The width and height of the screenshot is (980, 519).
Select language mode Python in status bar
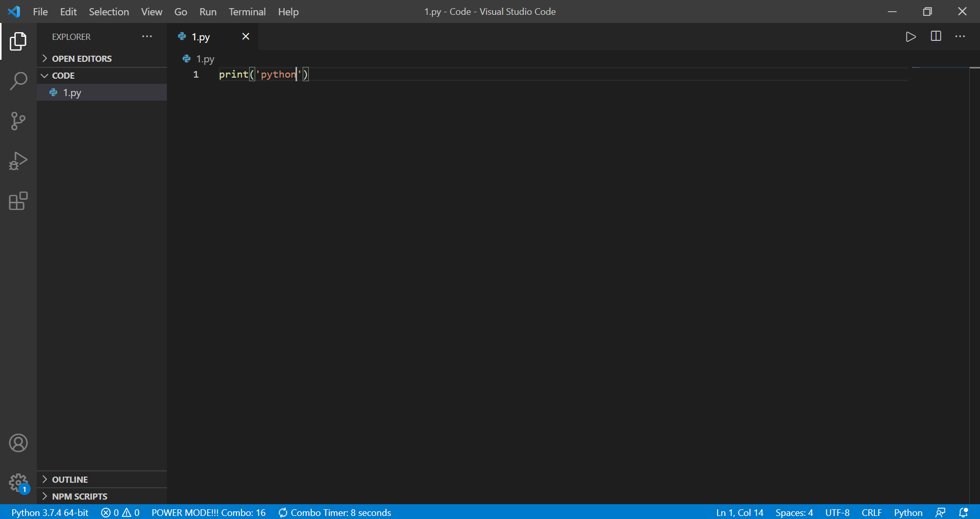[x=908, y=512]
